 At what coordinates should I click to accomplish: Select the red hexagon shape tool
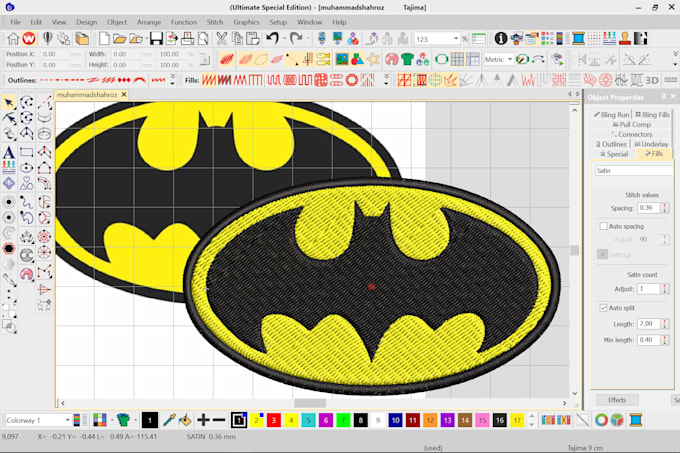[x=9, y=248]
